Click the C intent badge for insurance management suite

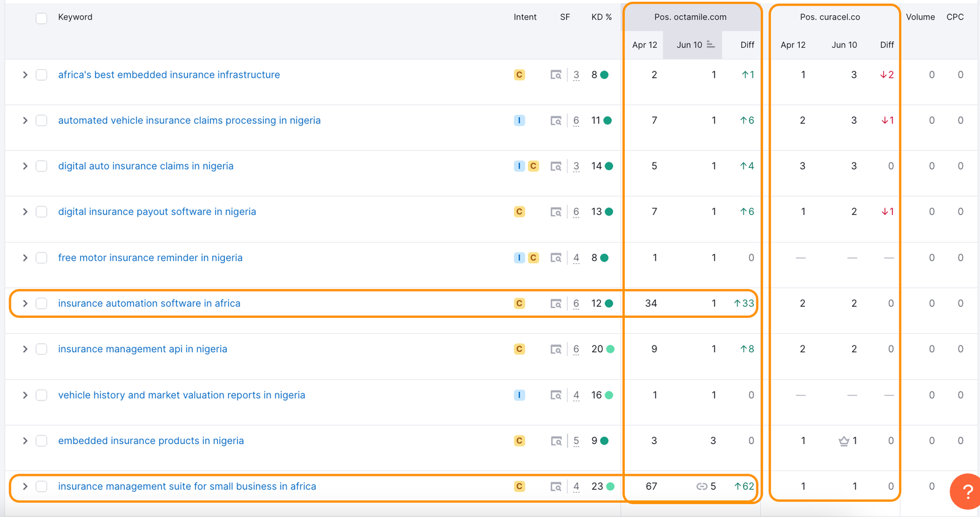point(519,486)
